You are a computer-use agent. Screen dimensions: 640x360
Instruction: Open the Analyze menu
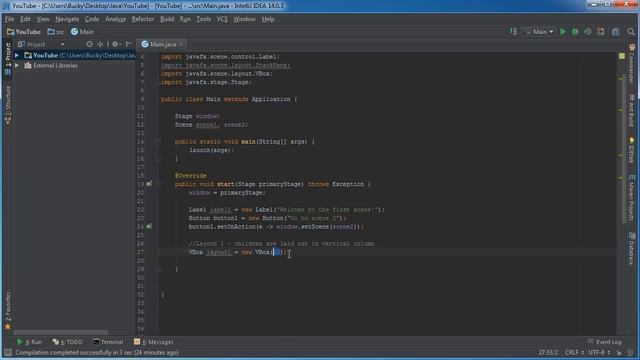[x=116, y=19]
